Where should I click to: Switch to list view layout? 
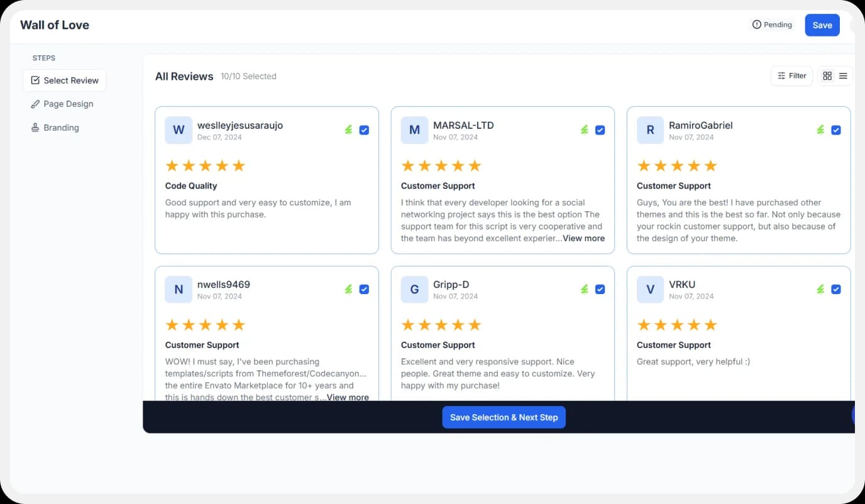(842, 75)
